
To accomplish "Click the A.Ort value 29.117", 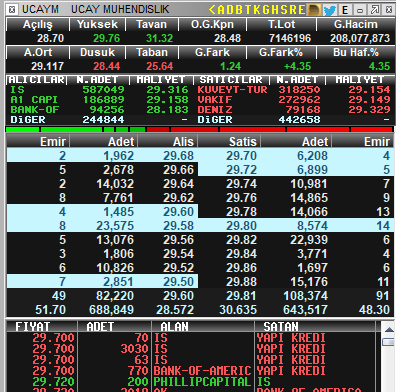I will tap(47, 66).
